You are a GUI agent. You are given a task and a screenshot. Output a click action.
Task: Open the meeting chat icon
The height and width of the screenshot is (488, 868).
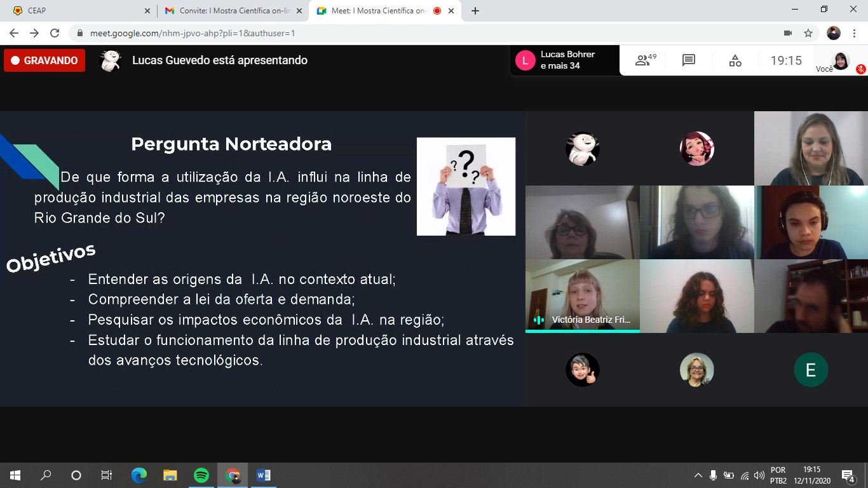(x=688, y=60)
